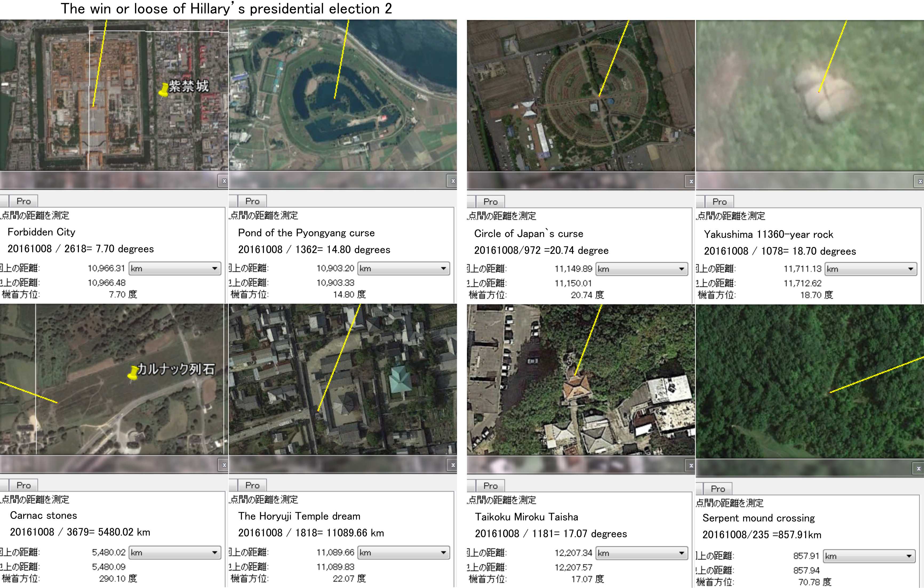This screenshot has width=924, height=588.
Task: Select the Pro tab above Circle of Japan's curse
Action: click(490, 201)
